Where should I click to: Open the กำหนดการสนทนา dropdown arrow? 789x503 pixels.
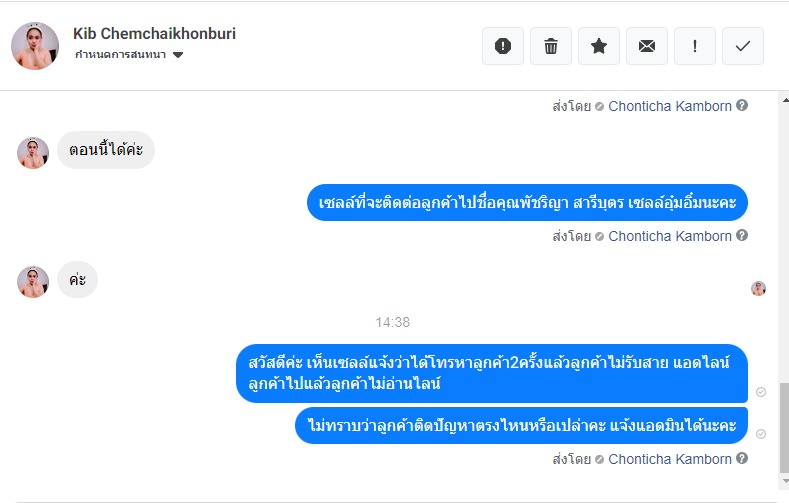coord(178,55)
